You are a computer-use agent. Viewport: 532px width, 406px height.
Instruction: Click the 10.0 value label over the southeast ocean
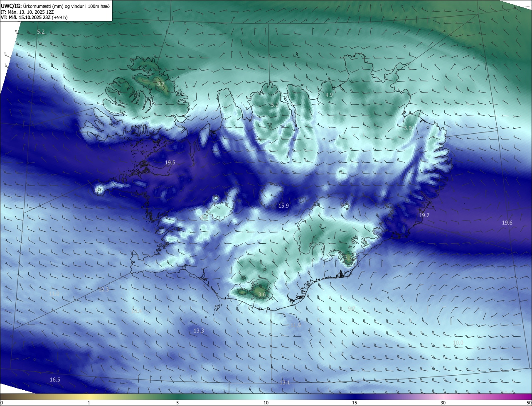[x=458, y=342]
